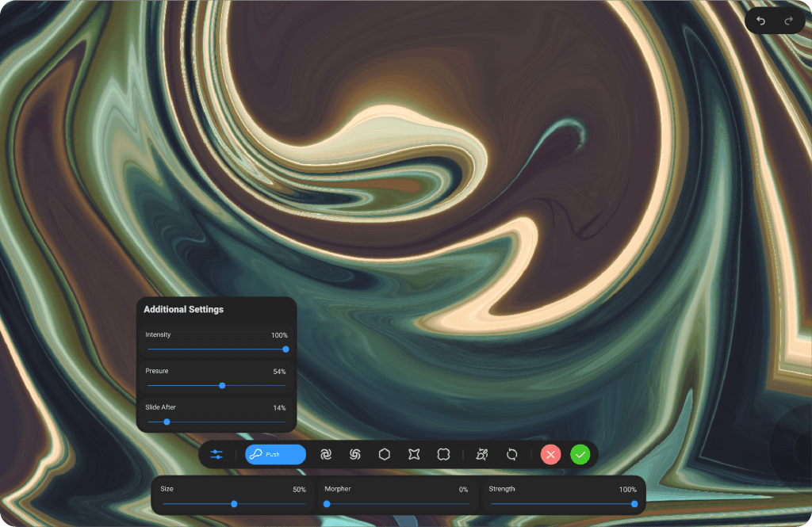The width and height of the screenshot is (812, 527).
Task: Select the expand blob-shaped tool
Action: pos(443,454)
